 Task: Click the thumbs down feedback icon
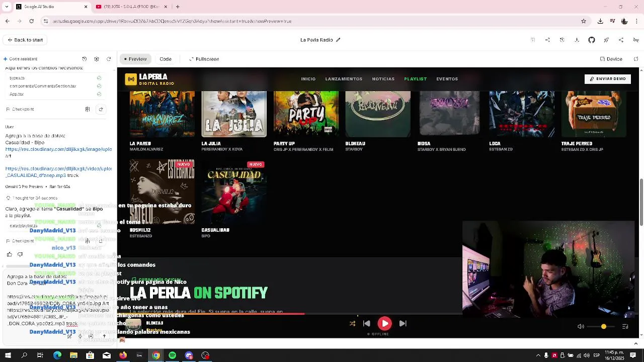pyautogui.click(x=20, y=254)
